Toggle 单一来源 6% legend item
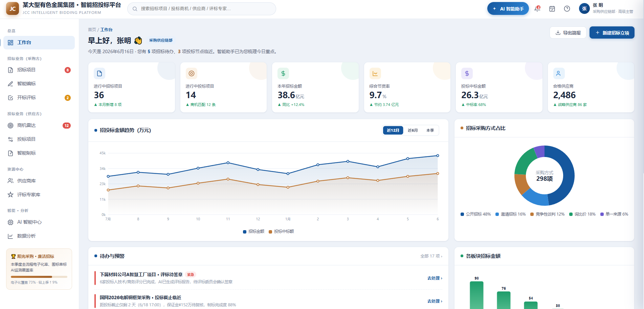Image resolution: width=644 pixels, height=309 pixels. (x=614, y=214)
